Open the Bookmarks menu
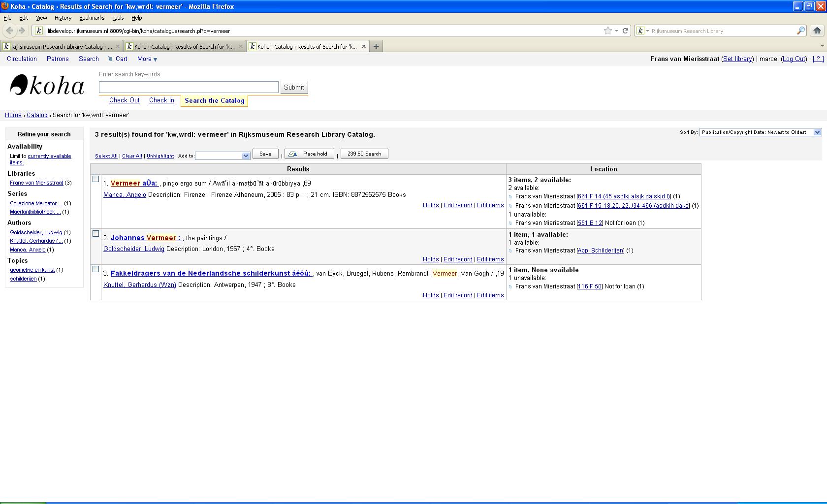This screenshot has width=827, height=504. pos(92,18)
